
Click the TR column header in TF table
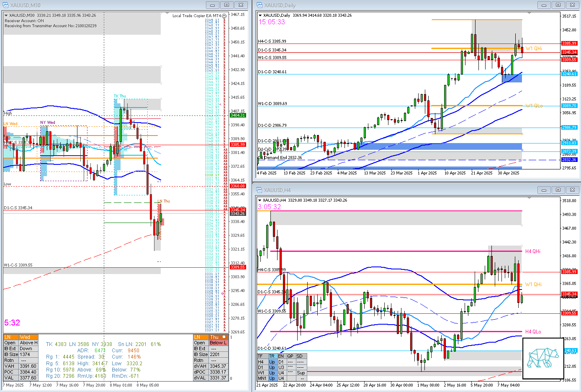[272, 356]
